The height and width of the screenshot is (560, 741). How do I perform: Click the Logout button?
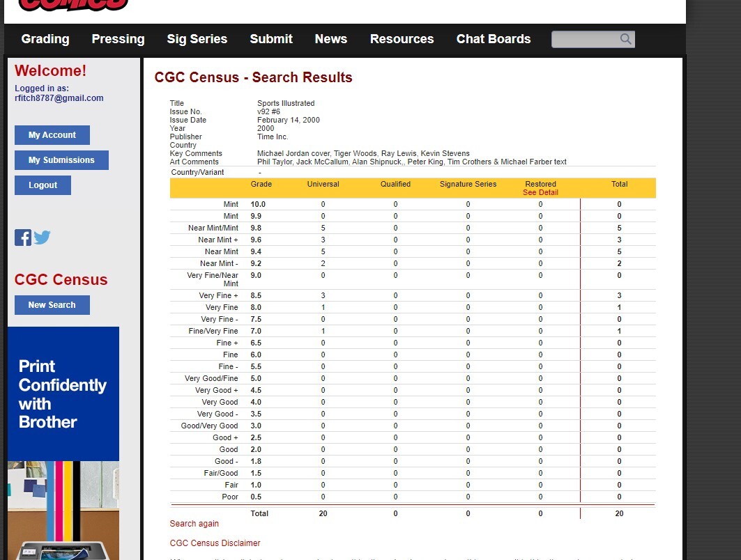click(x=43, y=185)
